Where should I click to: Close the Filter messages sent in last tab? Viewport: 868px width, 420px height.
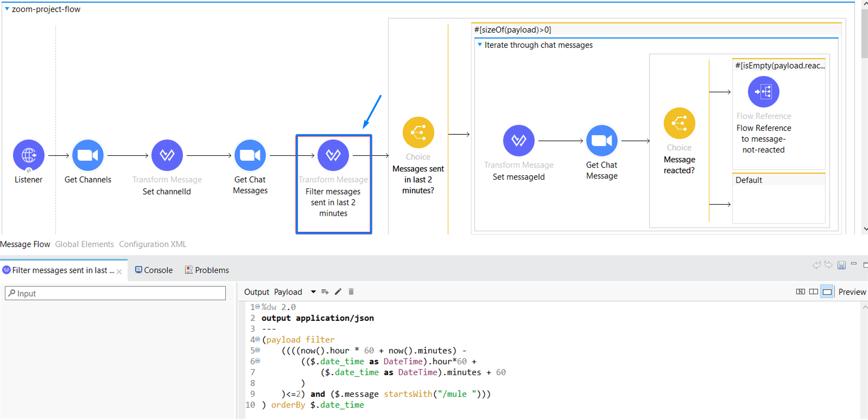[119, 272]
